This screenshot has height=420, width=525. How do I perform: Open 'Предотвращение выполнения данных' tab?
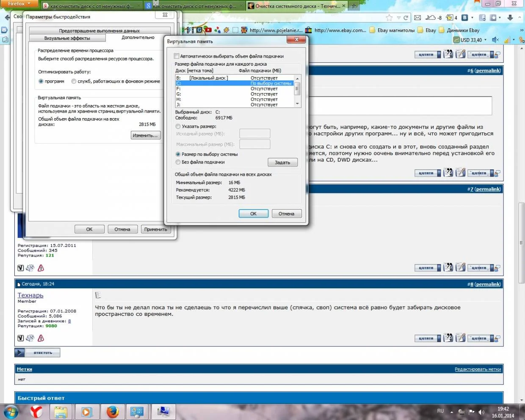click(99, 30)
